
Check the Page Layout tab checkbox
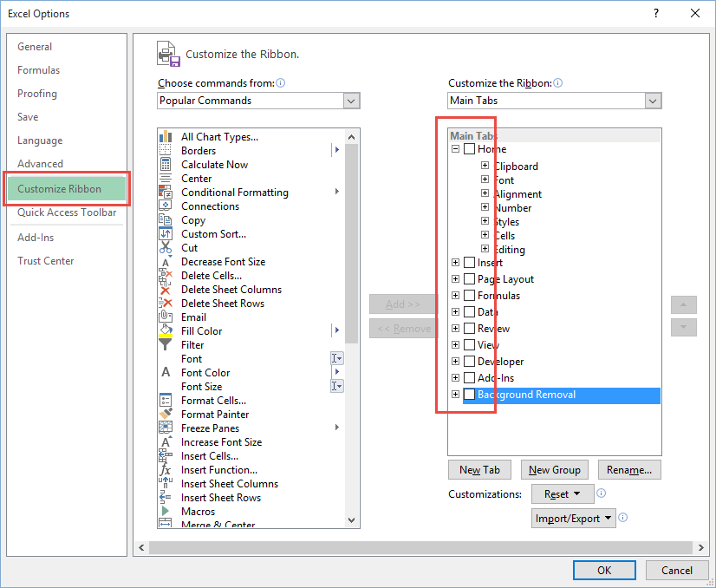tap(469, 279)
